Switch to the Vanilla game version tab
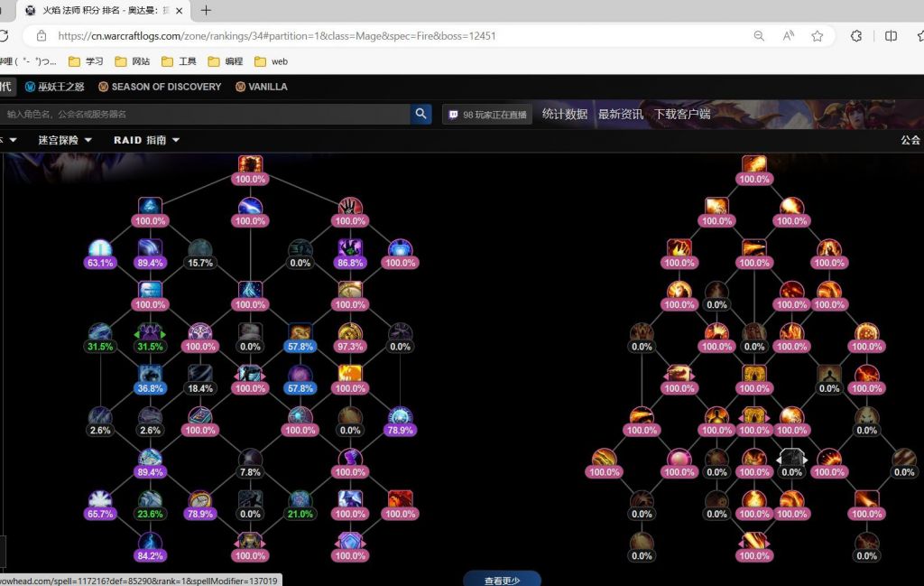The height and width of the screenshot is (586, 924). coord(262,87)
